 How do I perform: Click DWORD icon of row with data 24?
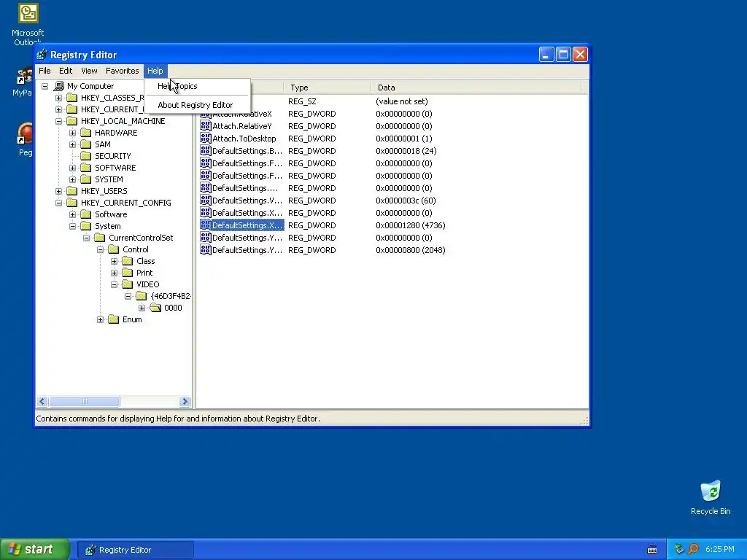click(205, 150)
